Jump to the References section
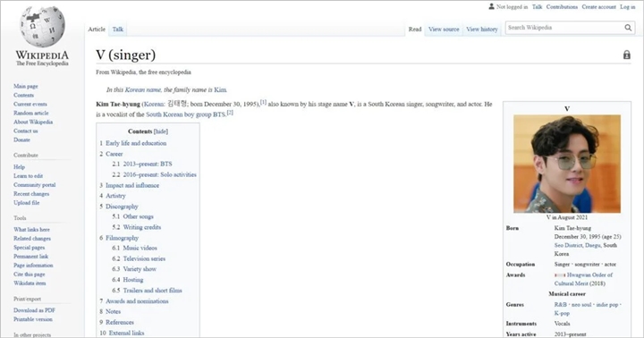Image resolution: width=644 pixels, height=338 pixels. pos(120,323)
